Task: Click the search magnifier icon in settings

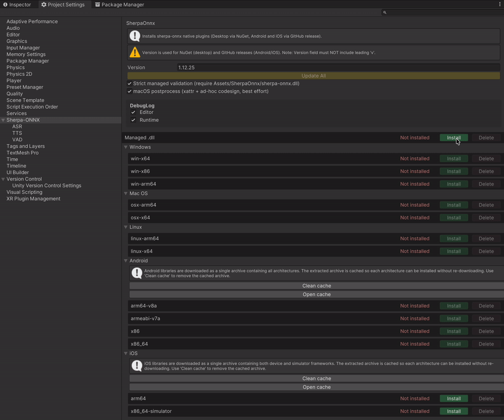Action: coord(384,13)
